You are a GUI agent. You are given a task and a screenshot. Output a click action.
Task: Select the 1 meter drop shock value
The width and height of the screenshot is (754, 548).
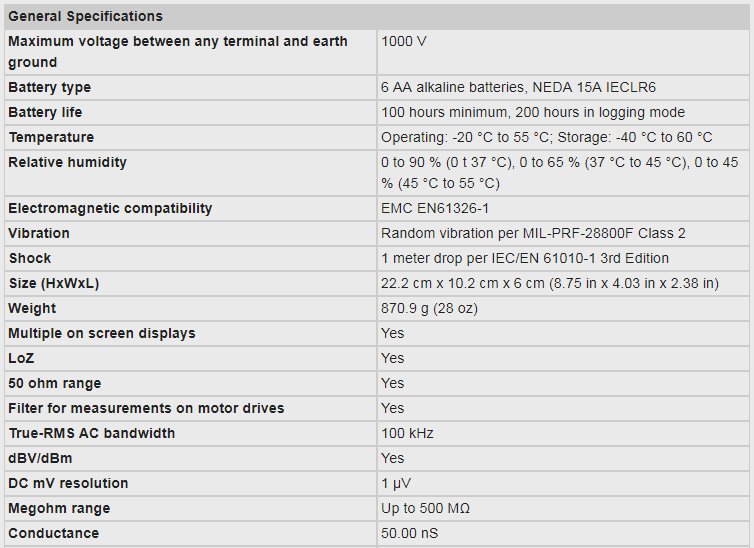tap(525, 258)
